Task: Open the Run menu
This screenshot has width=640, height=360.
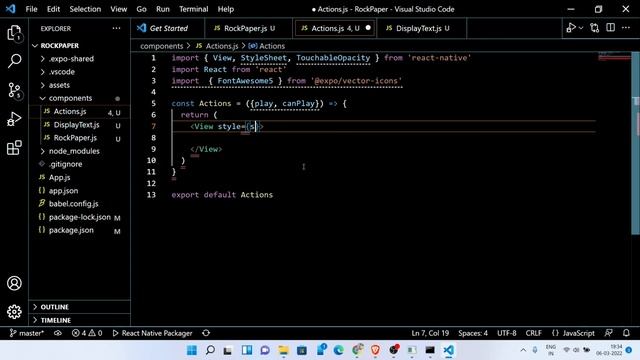Action: [162, 9]
